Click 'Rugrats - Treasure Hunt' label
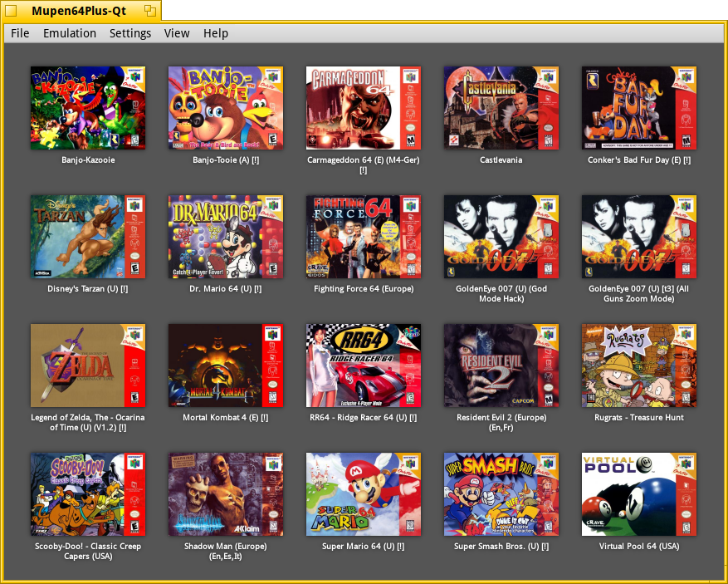This screenshot has height=584, width=728. 639,417
